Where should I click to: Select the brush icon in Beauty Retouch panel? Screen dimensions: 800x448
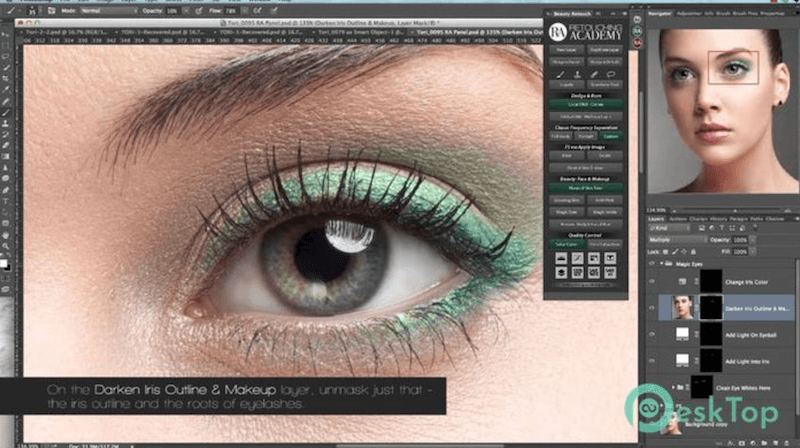click(x=561, y=74)
